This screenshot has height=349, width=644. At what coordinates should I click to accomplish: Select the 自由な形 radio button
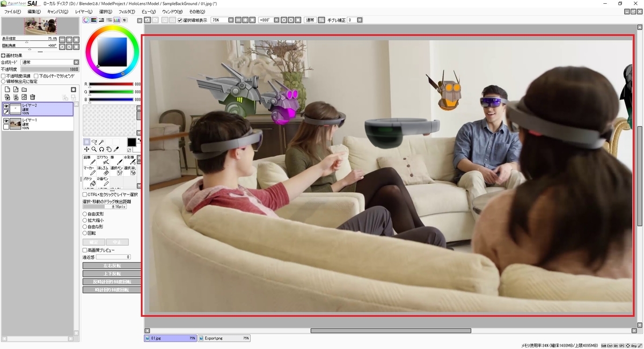85,227
